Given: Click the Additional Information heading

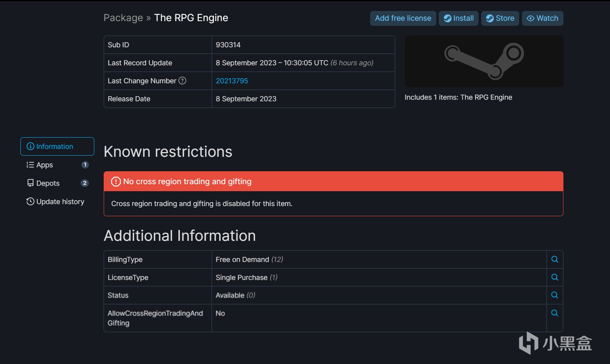Looking at the screenshot, I should [x=180, y=236].
